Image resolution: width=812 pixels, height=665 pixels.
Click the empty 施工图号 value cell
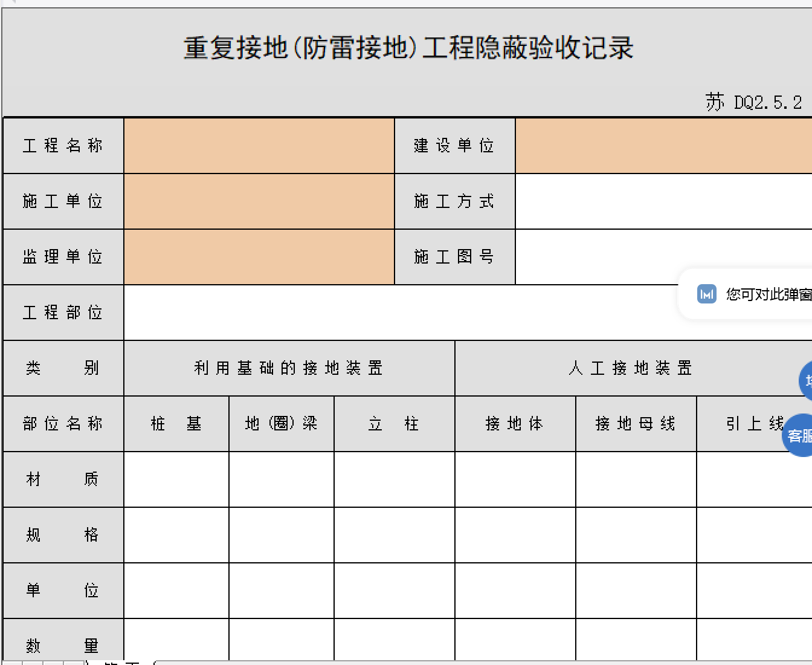604,257
